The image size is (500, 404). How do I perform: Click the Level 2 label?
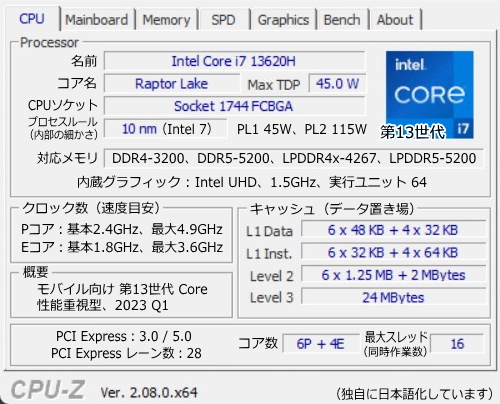coord(271,276)
